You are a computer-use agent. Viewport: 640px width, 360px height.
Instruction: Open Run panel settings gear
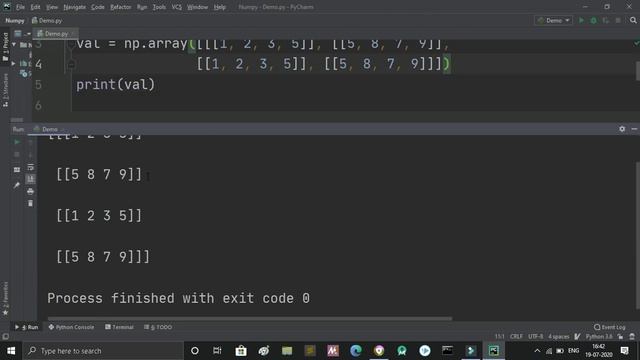tap(622, 129)
